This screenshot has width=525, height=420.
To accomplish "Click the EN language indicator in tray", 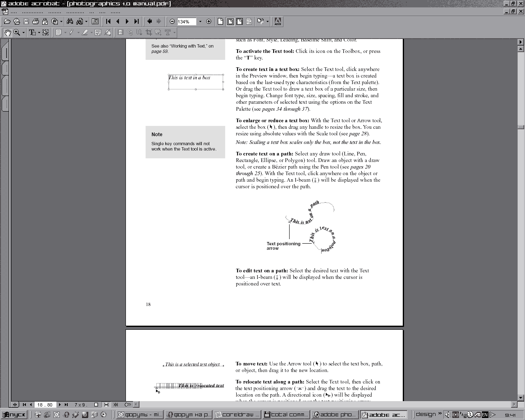I will tap(485, 415).
